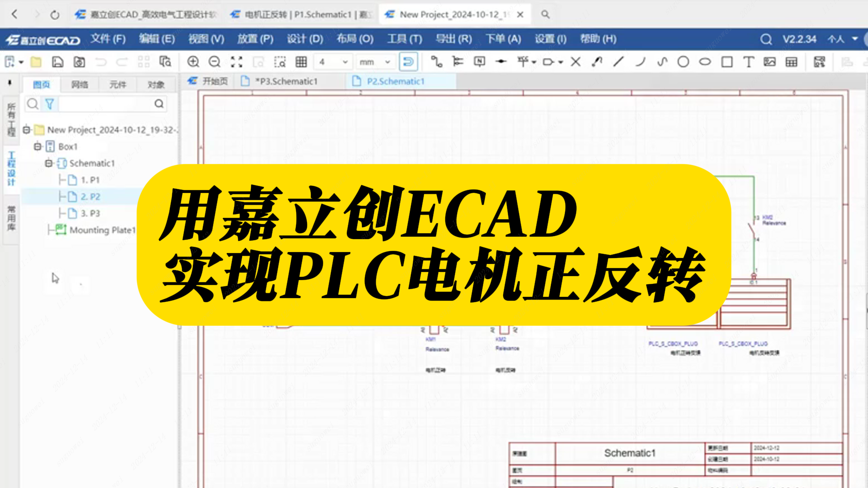Collapse the Box1 tree node

click(38, 146)
